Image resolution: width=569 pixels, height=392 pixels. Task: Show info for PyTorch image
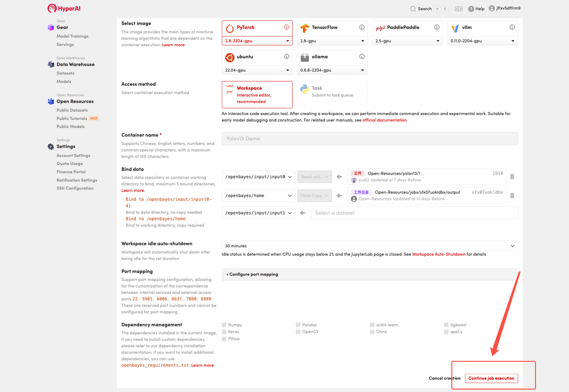pos(287,27)
